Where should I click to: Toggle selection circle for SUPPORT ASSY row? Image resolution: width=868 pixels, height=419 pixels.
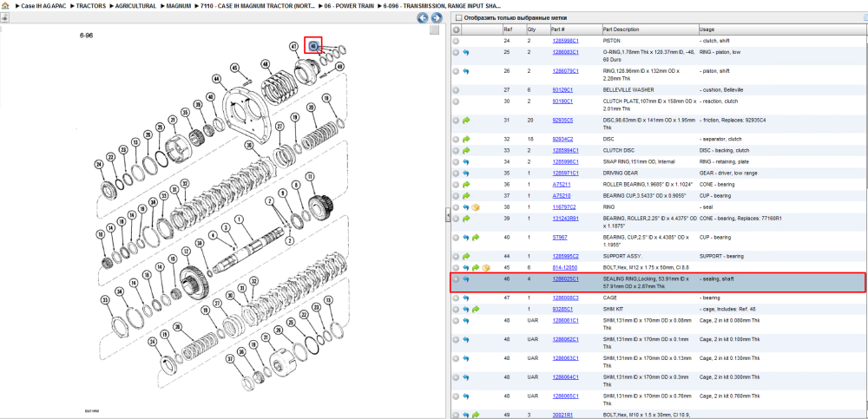(457, 257)
